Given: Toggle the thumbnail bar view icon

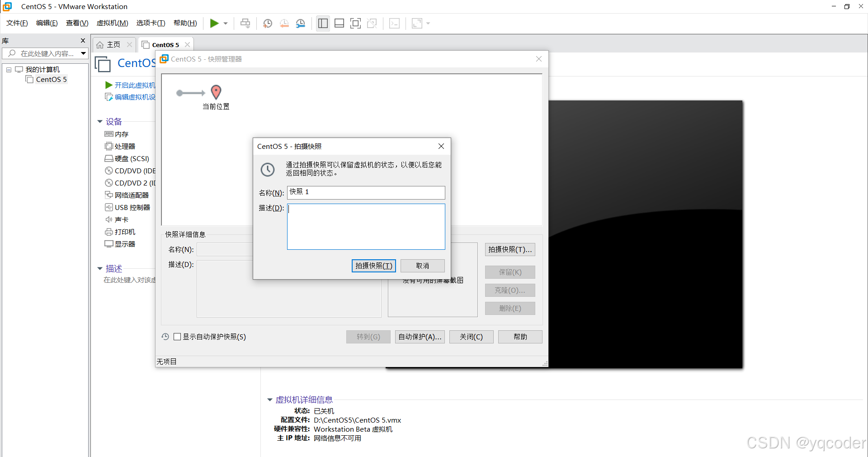Looking at the screenshot, I should point(339,23).
